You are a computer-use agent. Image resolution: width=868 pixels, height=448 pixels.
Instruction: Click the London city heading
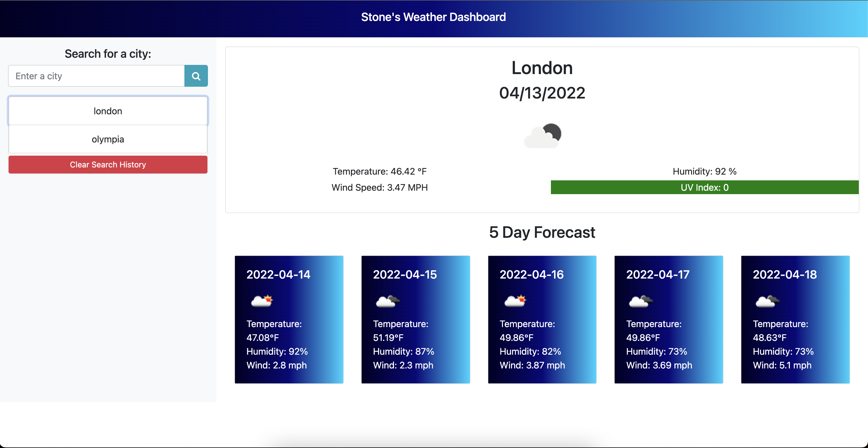[542, 68]
